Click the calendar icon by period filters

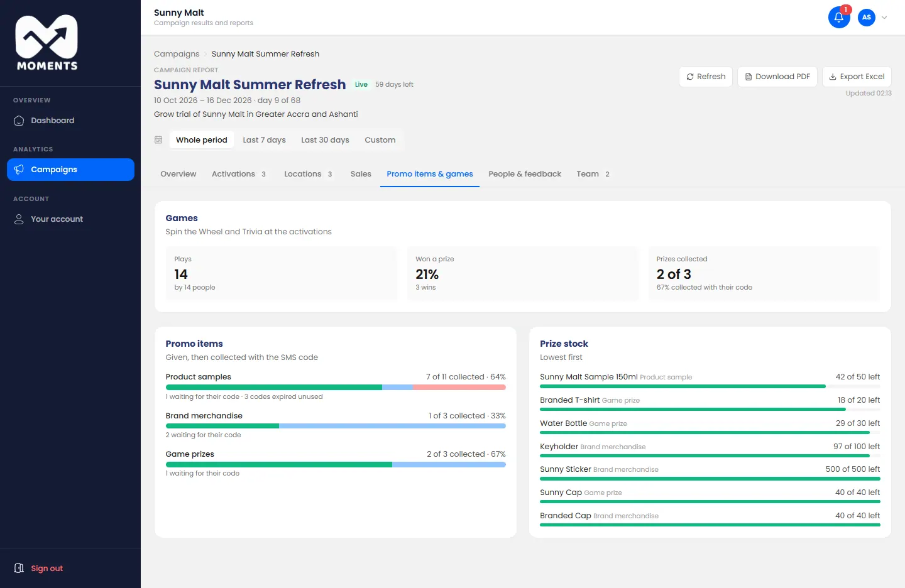(x=158, y=140)
